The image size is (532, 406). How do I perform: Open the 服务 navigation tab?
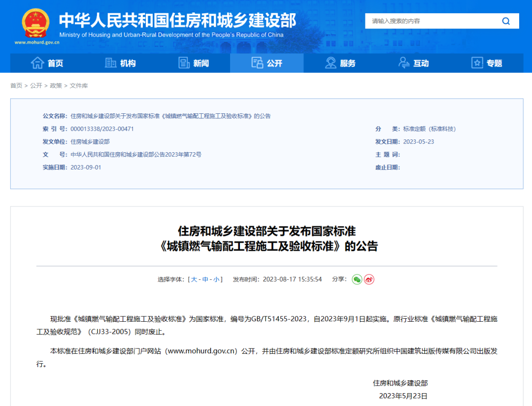(x=340, y=63)
